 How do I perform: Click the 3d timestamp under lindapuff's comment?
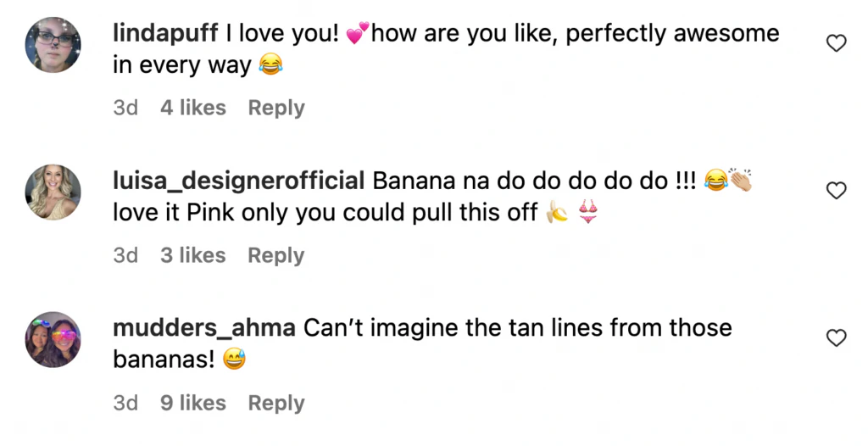tap(125, 108)
